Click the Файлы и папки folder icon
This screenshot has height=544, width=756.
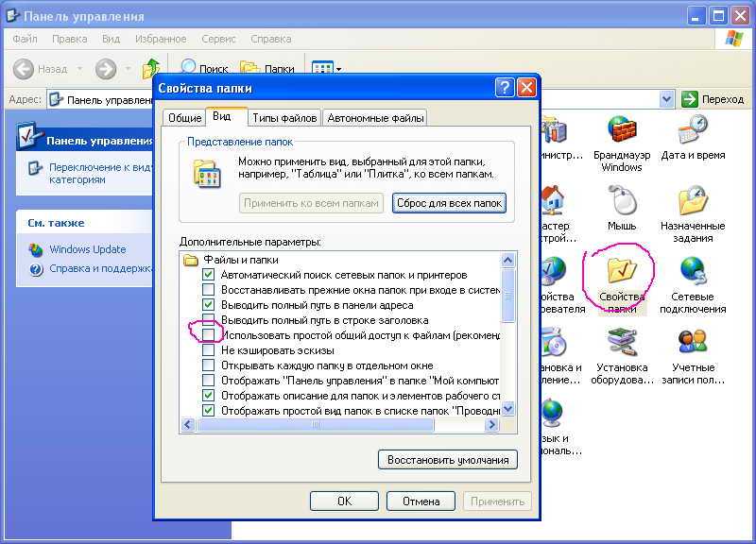191,261
